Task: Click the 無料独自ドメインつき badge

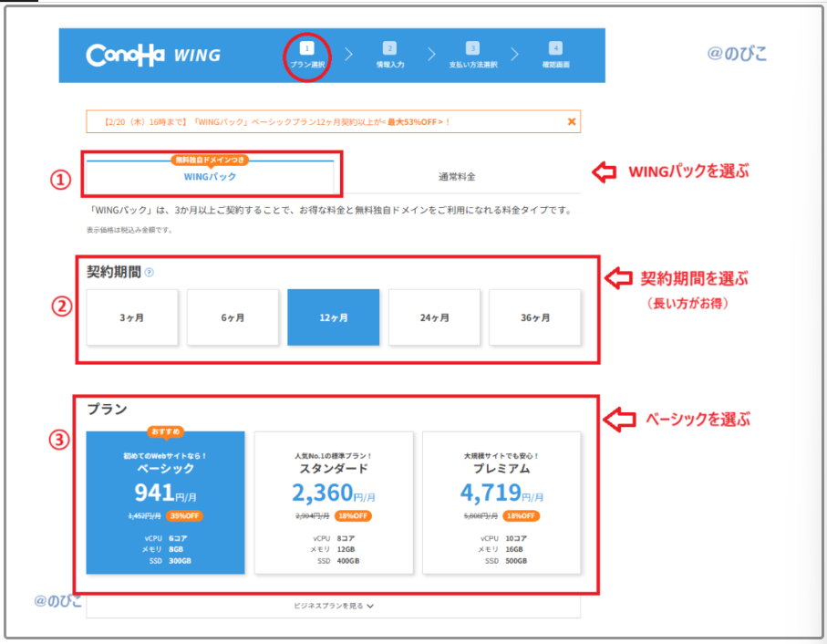Action: [x=210, y=160]
